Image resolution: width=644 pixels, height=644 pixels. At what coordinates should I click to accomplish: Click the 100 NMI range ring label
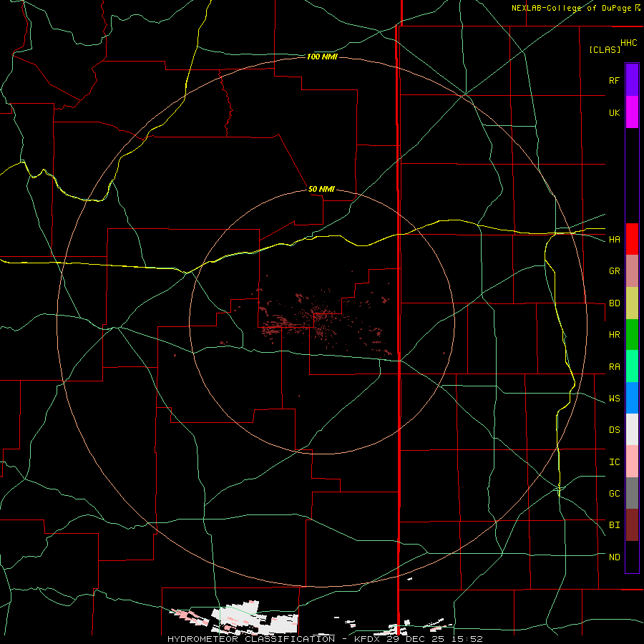point(322,57)
